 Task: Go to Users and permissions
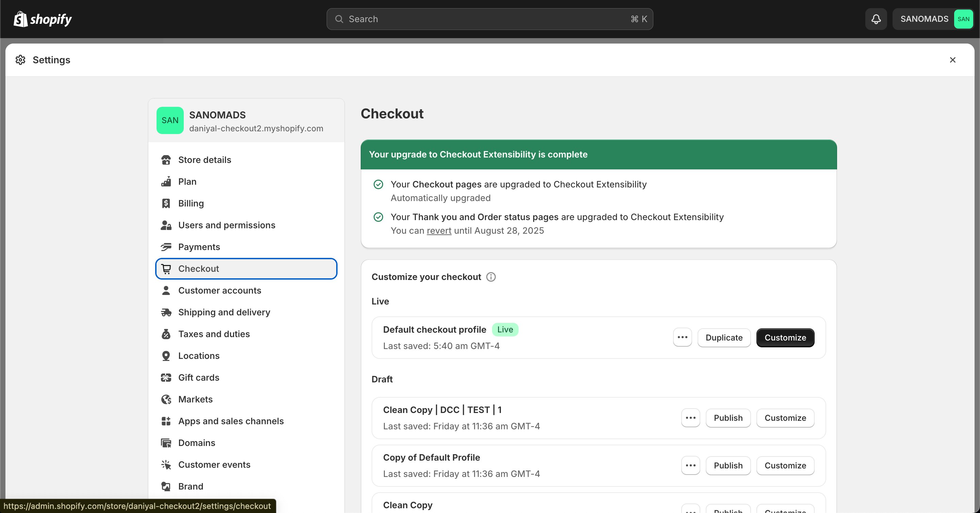point(246,225)
